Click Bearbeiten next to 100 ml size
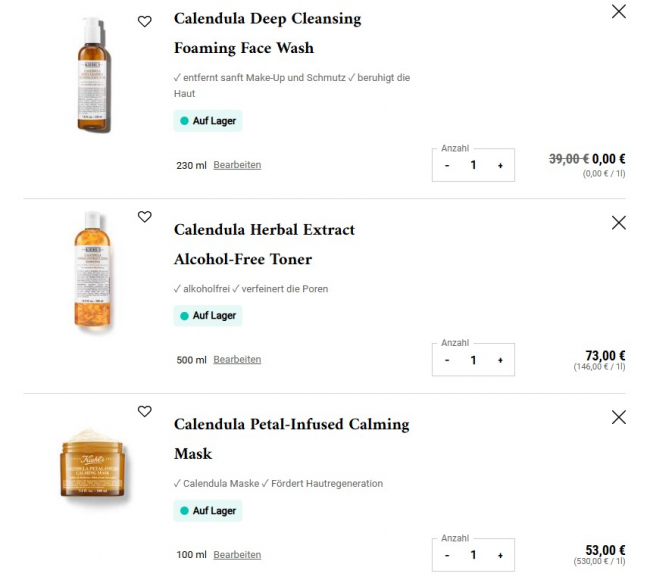Image resolution: width=650 pixels, height=583 pixels. 237,555
